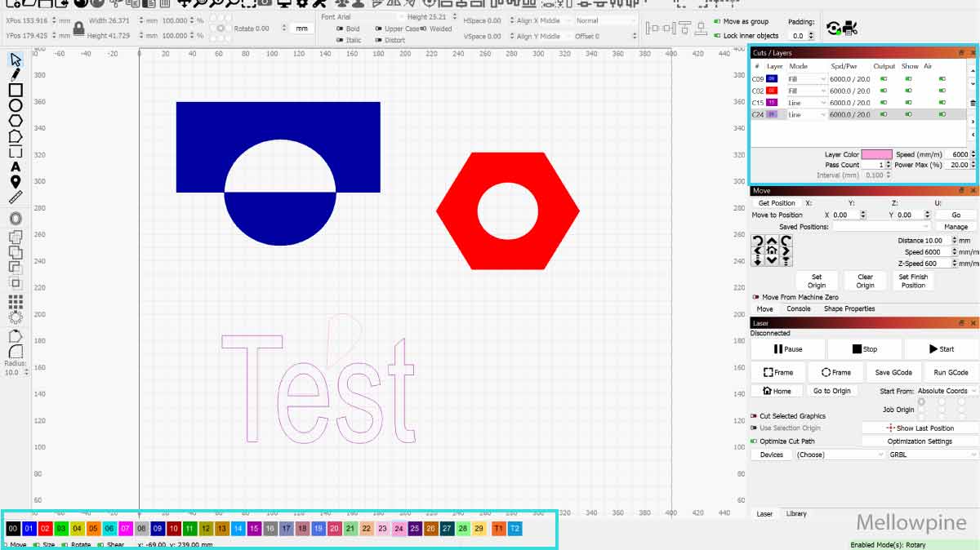Select the Draw Lines pencil tool

pos(16,74)
